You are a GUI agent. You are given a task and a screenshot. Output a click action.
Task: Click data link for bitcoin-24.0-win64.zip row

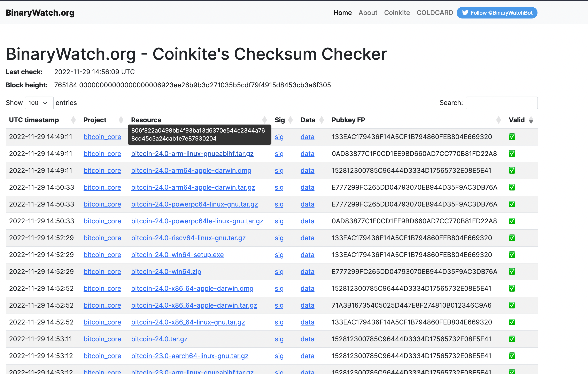pyautogui.click(x=307, y=272)
